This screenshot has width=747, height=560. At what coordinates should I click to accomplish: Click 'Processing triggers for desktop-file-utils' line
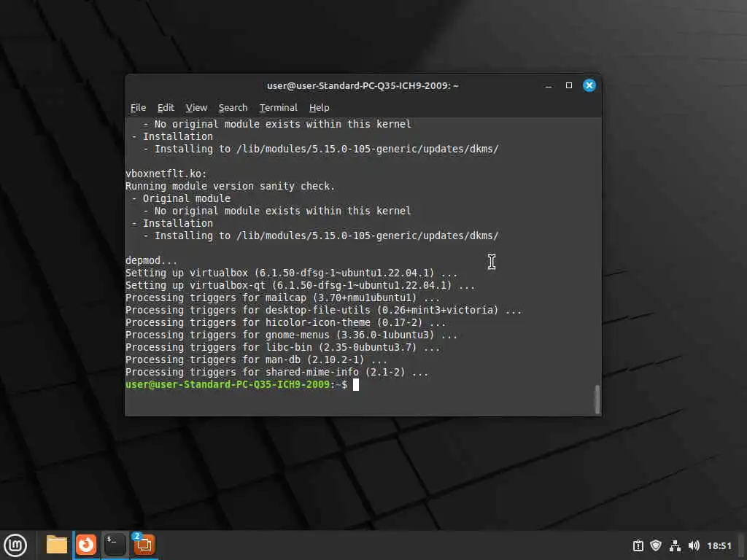coord(323,310)
